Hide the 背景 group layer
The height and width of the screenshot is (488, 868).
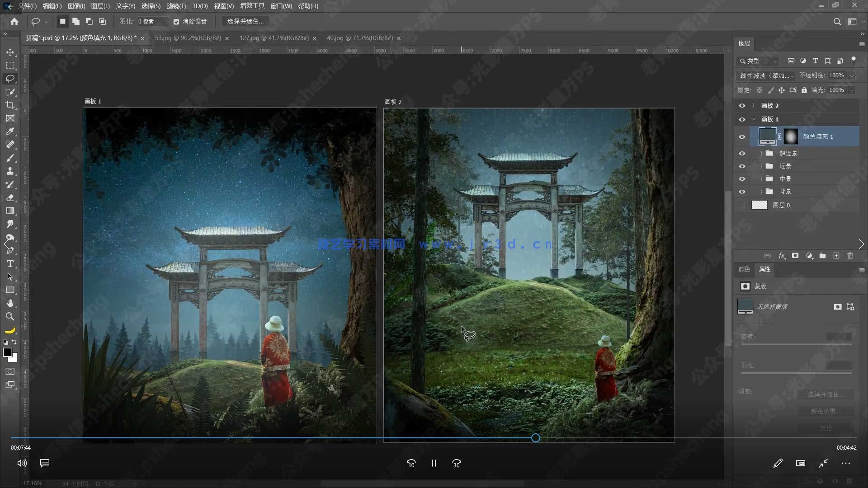(742, 192)
